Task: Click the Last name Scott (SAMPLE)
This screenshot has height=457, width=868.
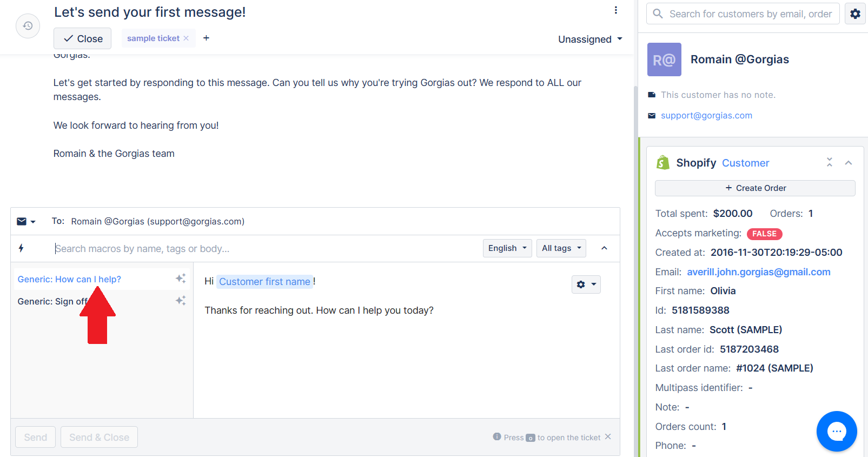Action: (x=746, y=330)
